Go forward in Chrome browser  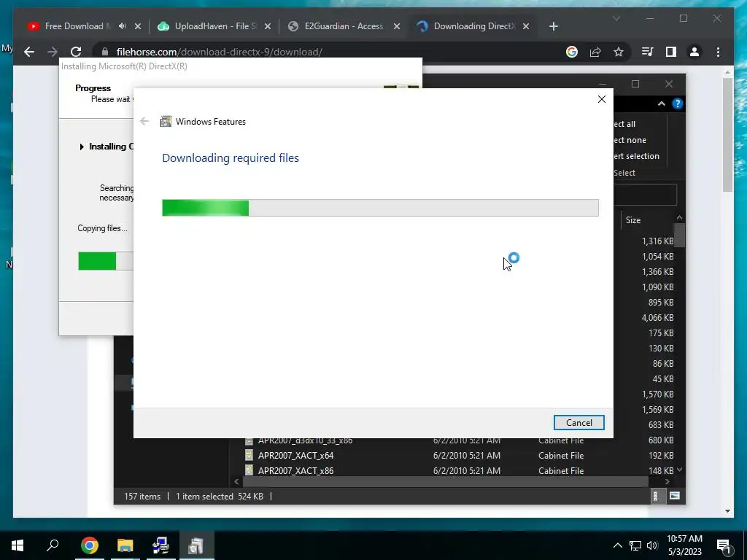(53, 52)
